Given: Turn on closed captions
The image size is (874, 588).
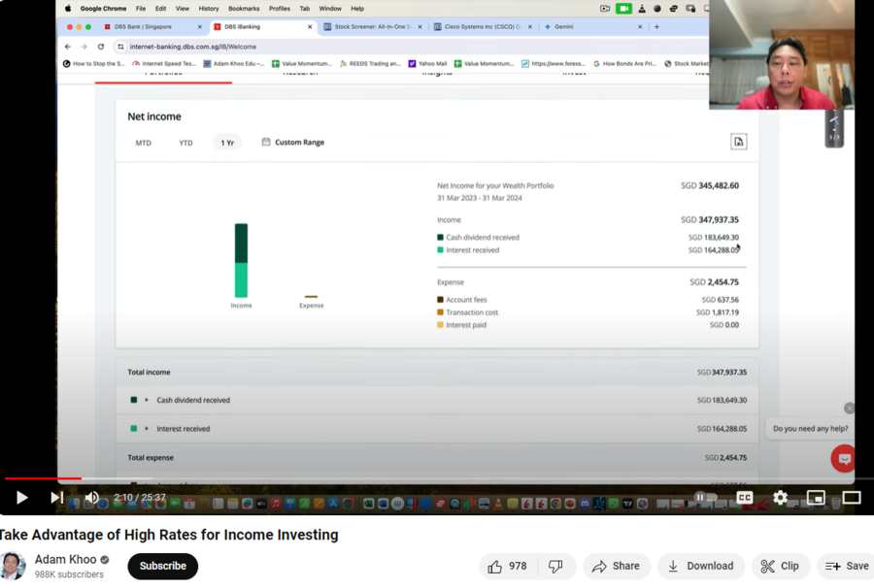Looking at the screenshot, I should click(744, 498).
